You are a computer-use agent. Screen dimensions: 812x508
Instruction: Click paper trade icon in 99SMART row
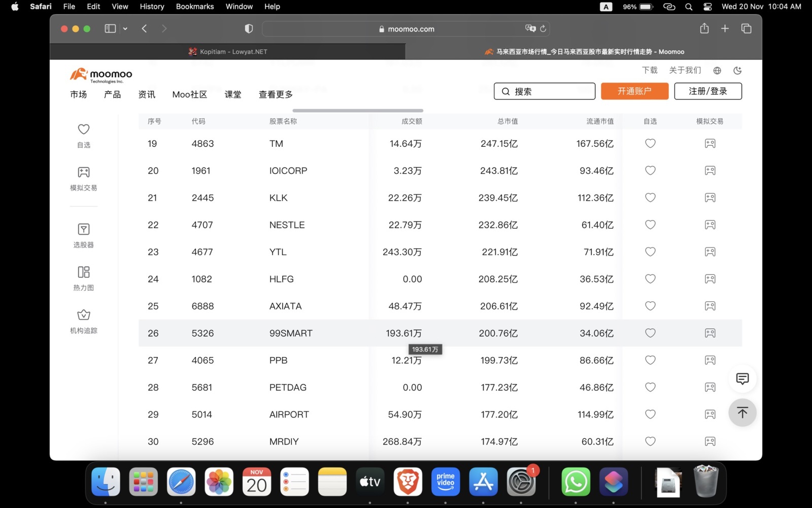[710, 333]
